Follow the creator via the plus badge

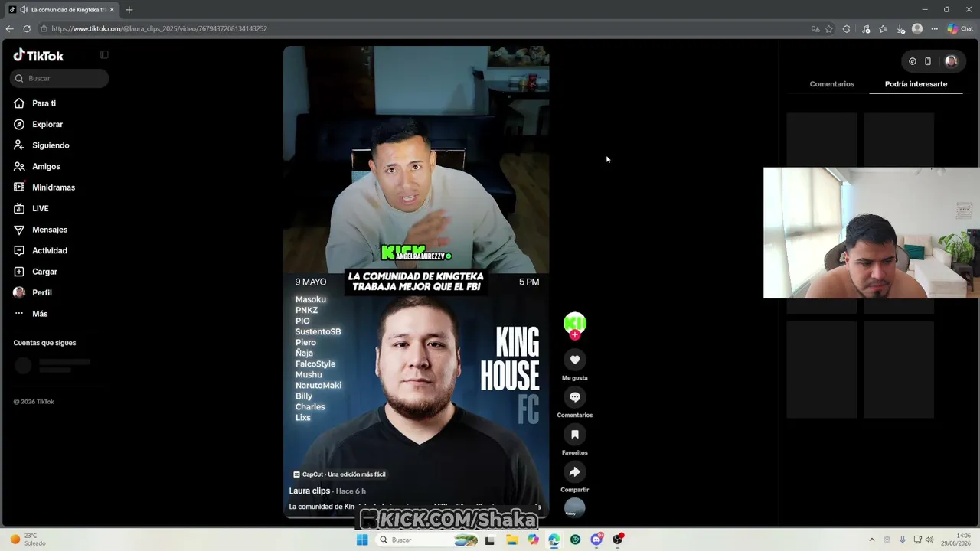[575, 334]
